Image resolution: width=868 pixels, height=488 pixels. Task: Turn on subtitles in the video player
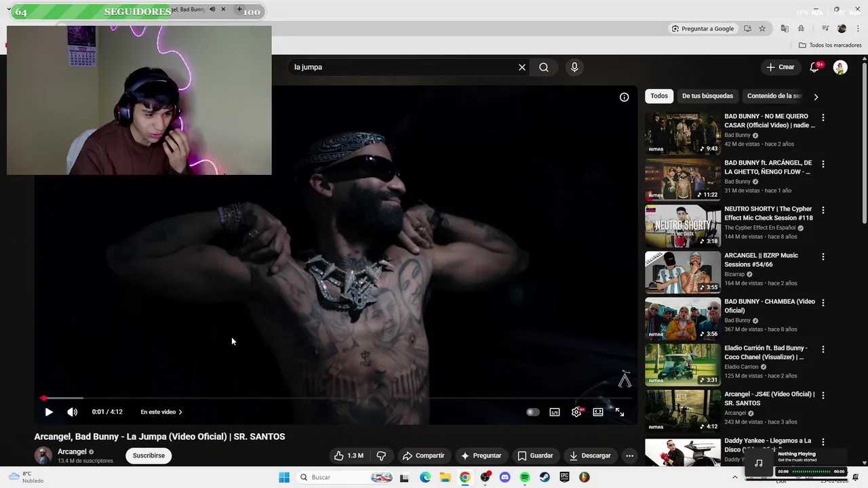click(x=555, y=412)
